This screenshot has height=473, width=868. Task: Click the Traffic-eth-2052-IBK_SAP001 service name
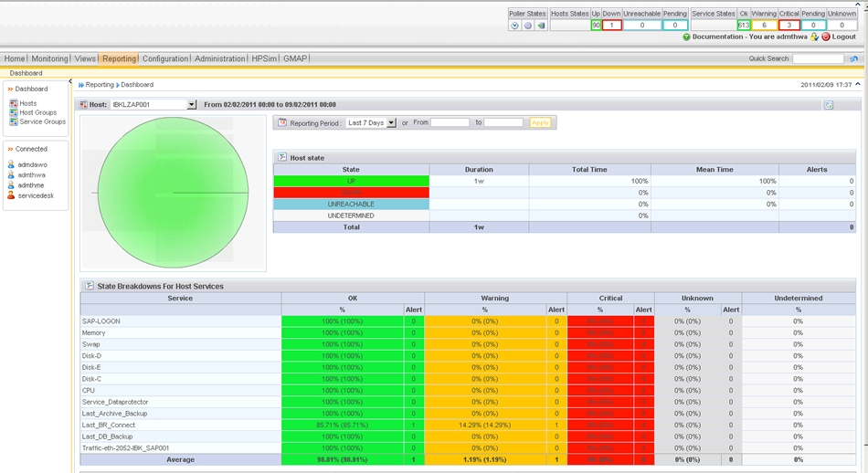coord(126,448)
